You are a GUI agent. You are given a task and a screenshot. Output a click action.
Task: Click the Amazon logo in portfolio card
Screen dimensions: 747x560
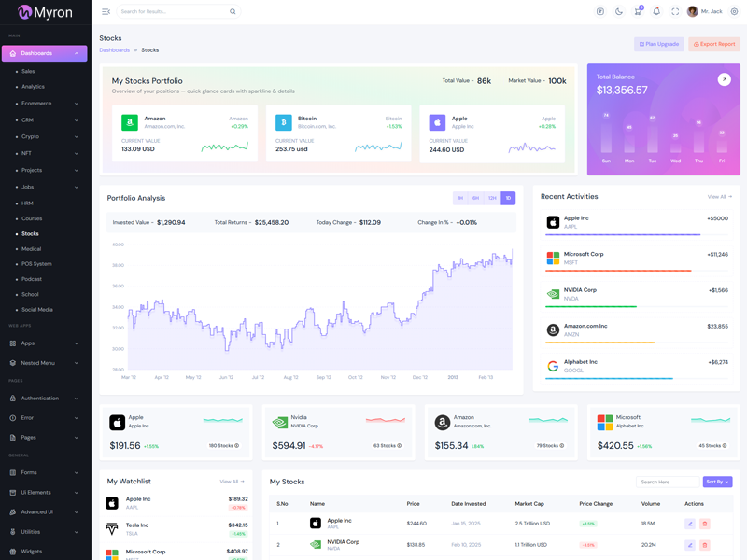pos(130,122)
